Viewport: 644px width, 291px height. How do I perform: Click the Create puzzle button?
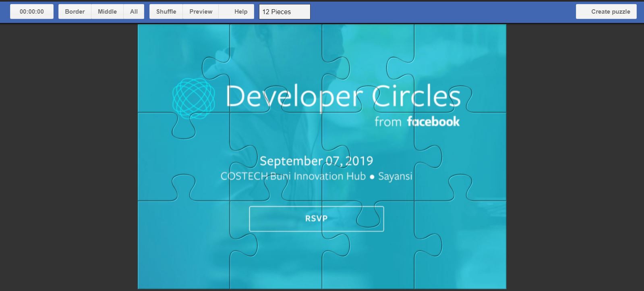coord(606,12)
